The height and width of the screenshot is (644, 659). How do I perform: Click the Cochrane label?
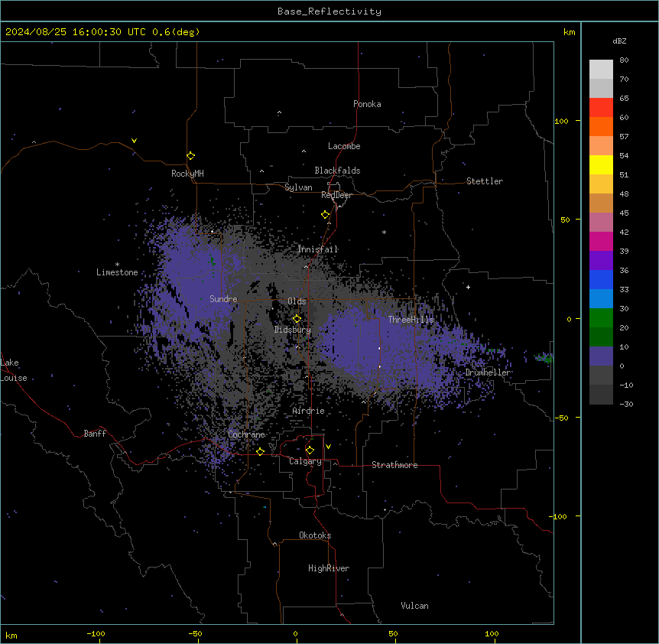click(x=246, y=434)
